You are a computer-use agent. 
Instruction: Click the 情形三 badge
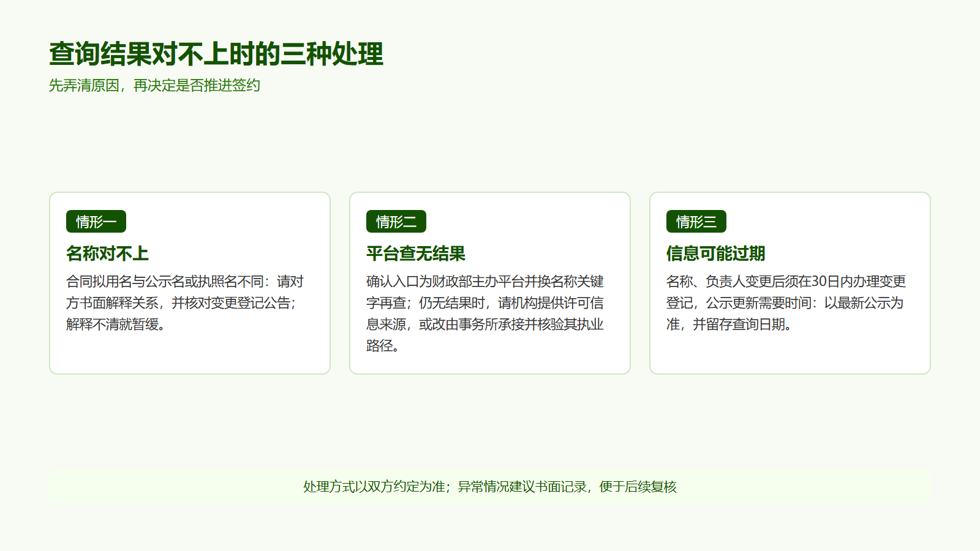click(x=696, y=222)
